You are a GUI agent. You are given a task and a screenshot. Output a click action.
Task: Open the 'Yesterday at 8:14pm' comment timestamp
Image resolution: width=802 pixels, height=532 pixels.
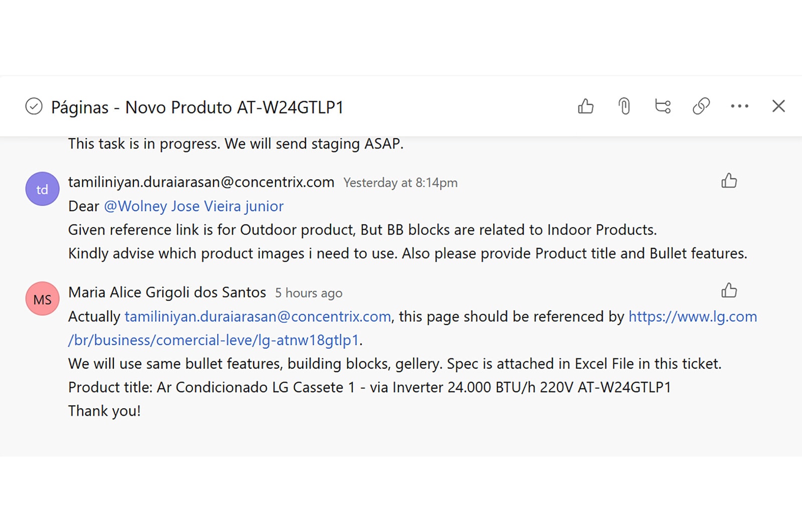click(400, 183)
